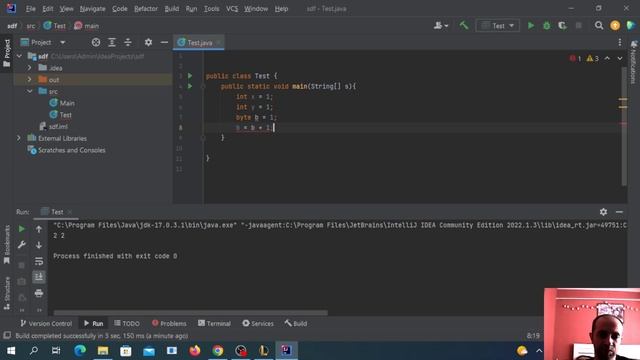Run class Test via gutter arrow

point(190,76)
